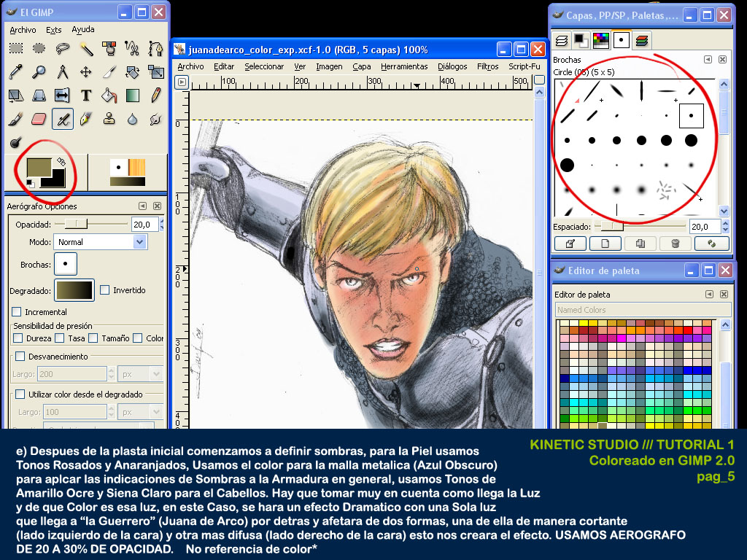Switch to the Capas layers tab
The width and height of the screenshot is (747, 560).
(562, 41)
